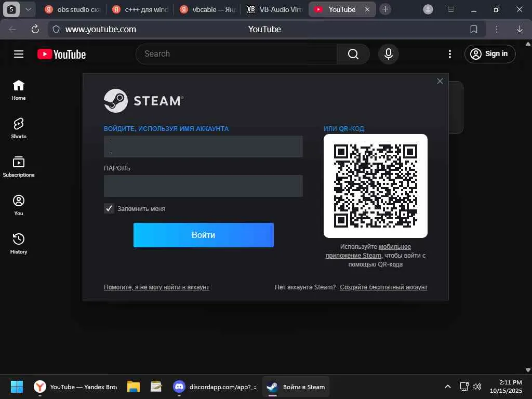Click the page scrollbar up arrow
The height and width of the screenshot is (399, 532).
[528, 44]
